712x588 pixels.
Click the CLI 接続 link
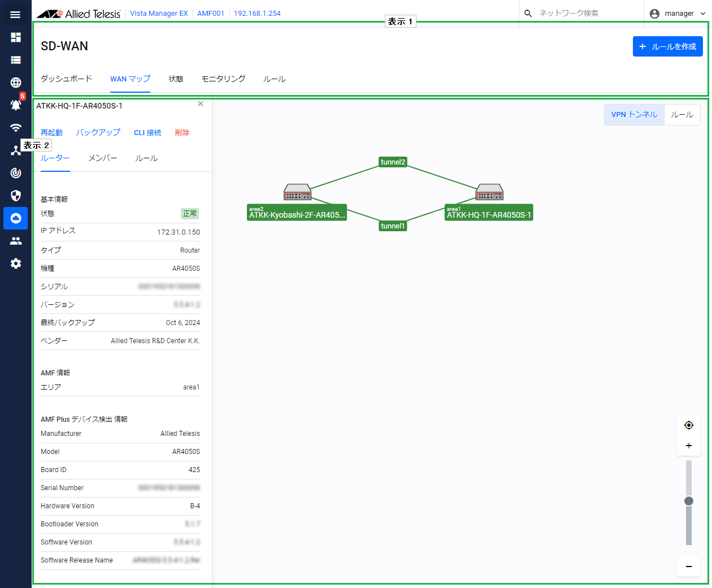[x=147, y=133]
